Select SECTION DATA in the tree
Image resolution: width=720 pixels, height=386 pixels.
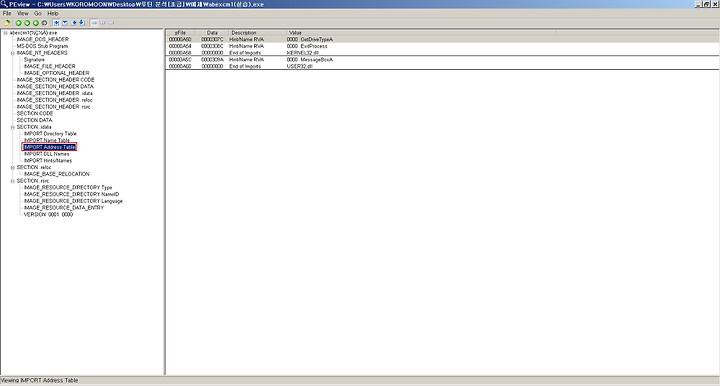34,120
